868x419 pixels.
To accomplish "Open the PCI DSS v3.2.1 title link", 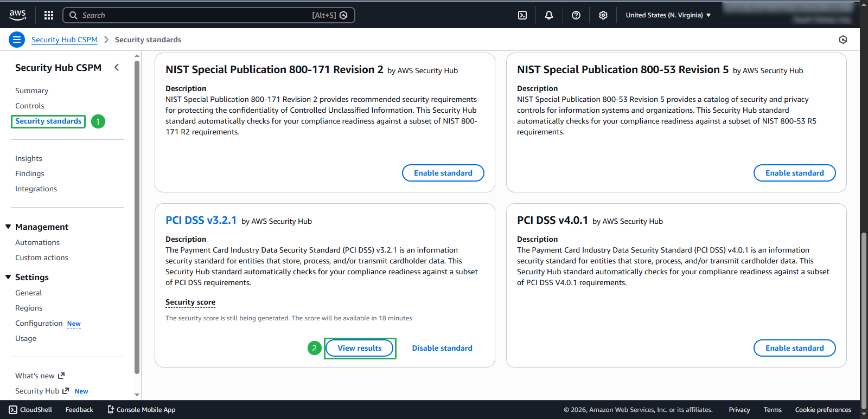I will [x=201, y=220].
